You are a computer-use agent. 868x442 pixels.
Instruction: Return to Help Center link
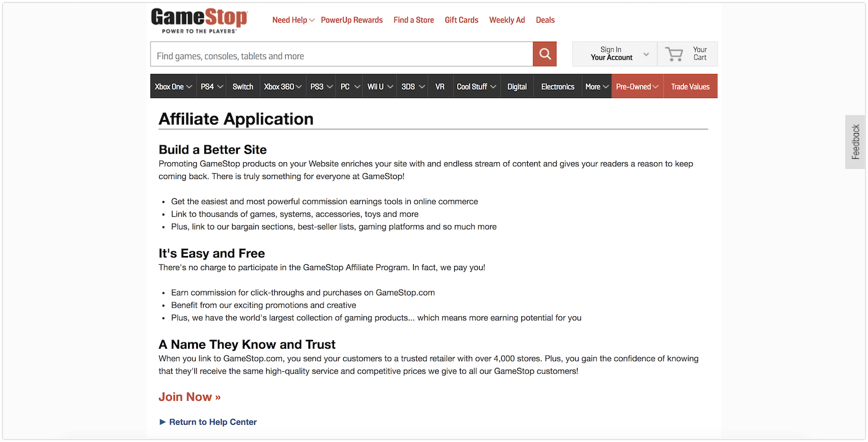coord(212,422)
